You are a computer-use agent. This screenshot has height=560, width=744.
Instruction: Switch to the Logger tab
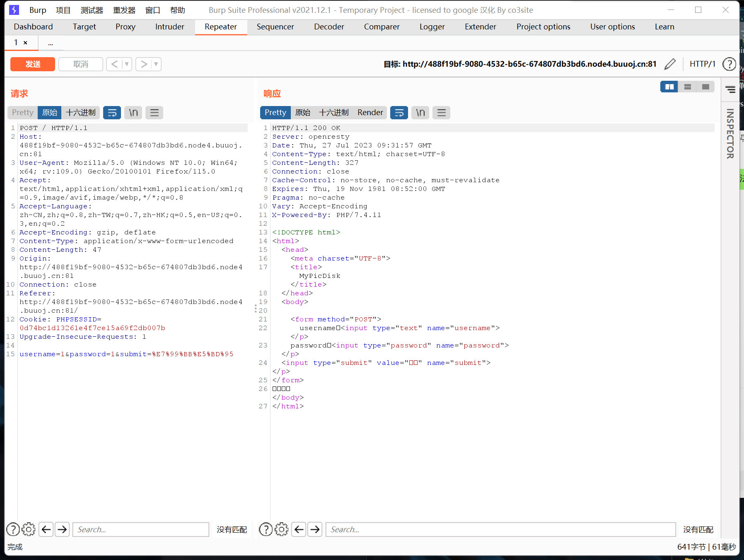click(432, 27)
